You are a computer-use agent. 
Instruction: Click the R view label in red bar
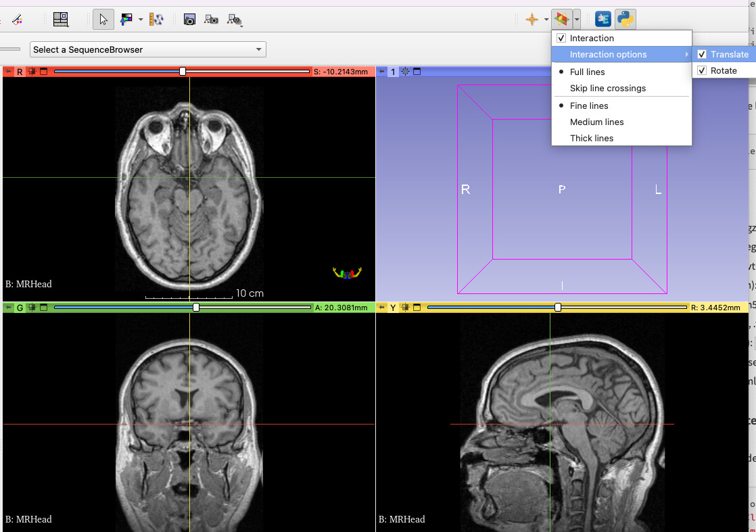(x=20, y=72)
